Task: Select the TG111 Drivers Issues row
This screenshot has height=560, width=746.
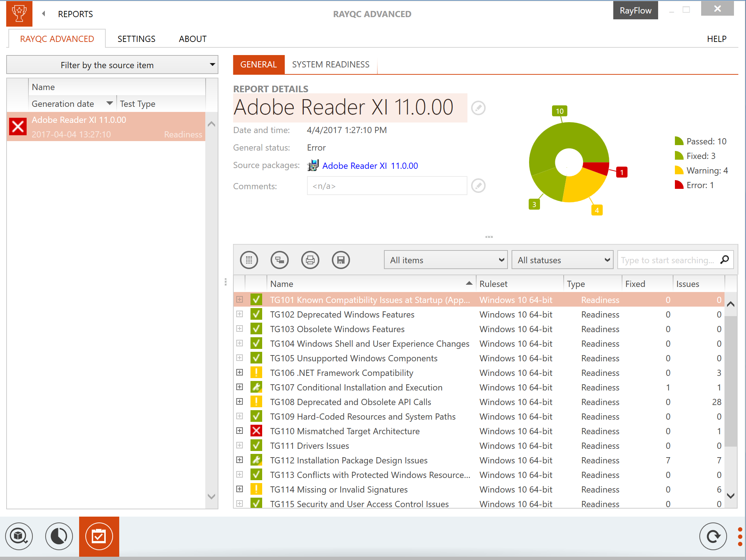Action: coord(479,446)
